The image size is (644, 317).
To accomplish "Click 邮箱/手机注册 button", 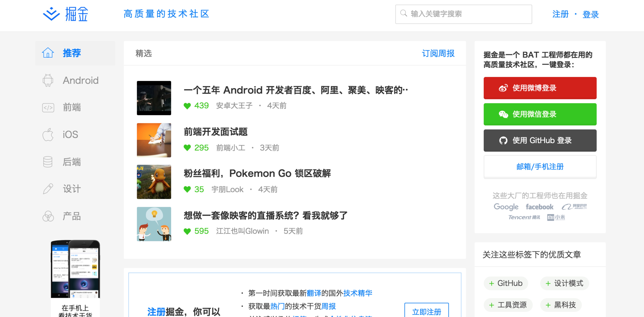I will [540, 167].
